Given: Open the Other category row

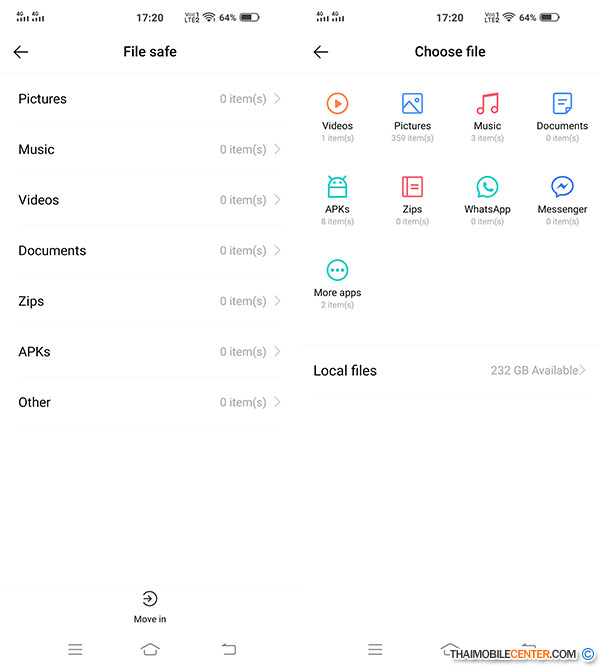Looking at the screenshot, I should pos(149,402).
